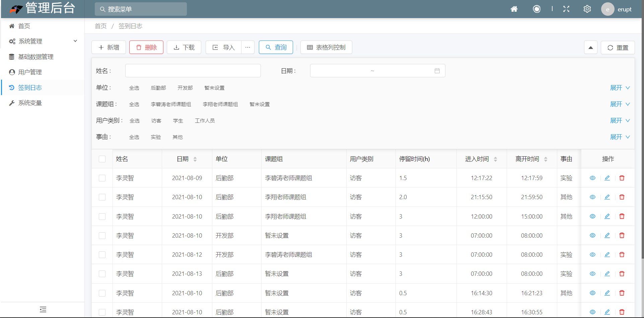The height and width of the screenshot is (318, 644).
Task: Delete the row entering at 12:00:00
Action: [622, 216]
